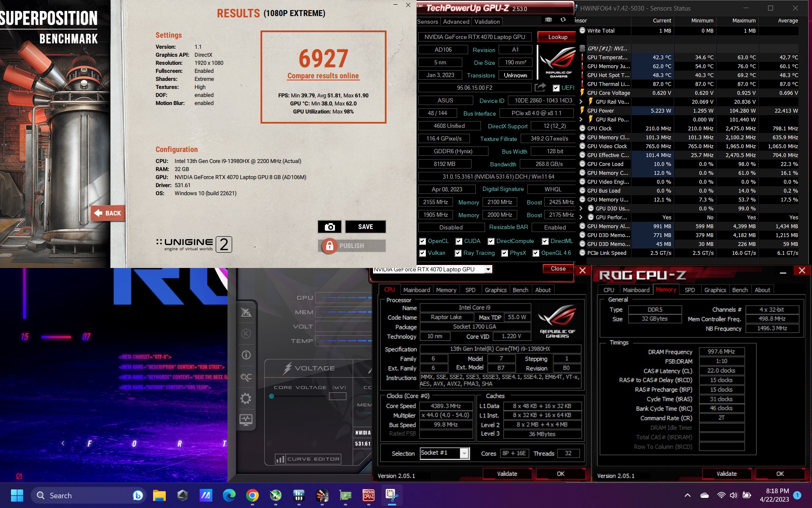Open the Bench tab in left CPU-Z window
Viewport: 812px width, 508px height.
coord(520,290)
